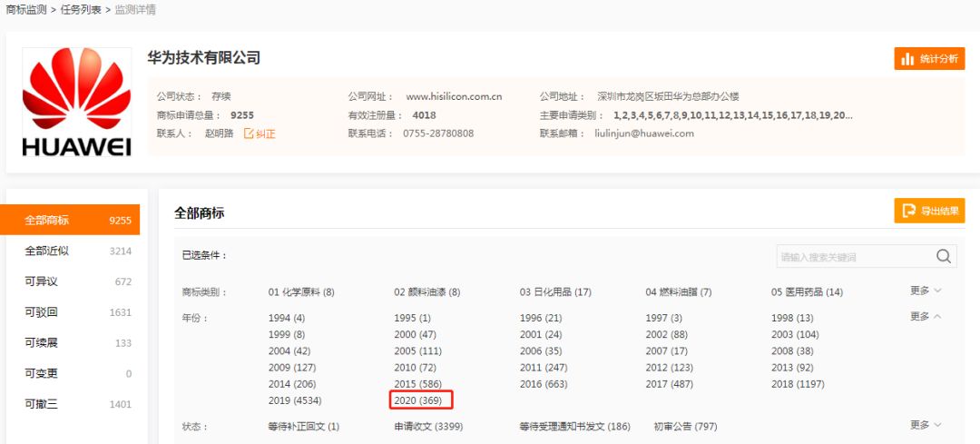Filter by year 2002 (88)
The image size is (980, 444).
[667, 334]
